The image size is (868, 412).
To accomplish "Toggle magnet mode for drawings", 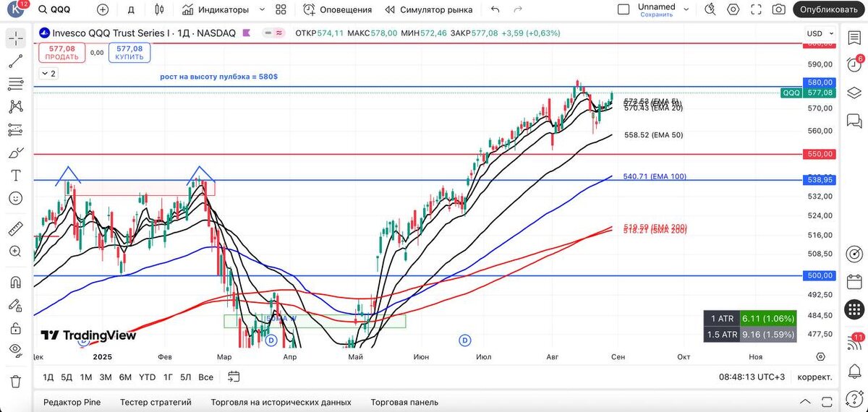I will pyautogui.click(x=16, y=283).
